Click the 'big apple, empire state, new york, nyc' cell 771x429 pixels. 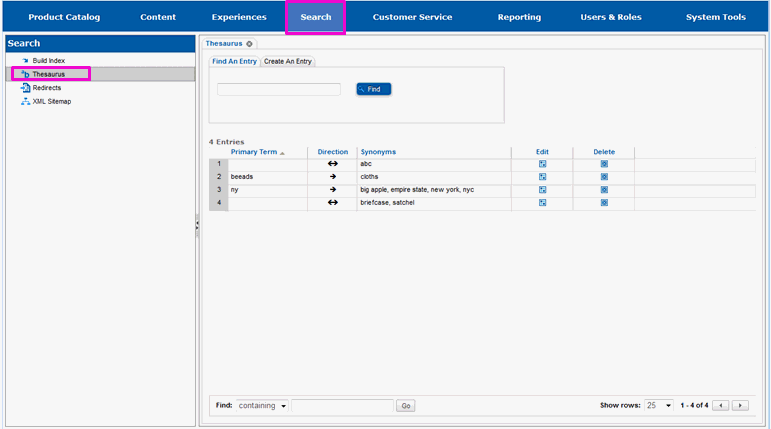point(434,189)
